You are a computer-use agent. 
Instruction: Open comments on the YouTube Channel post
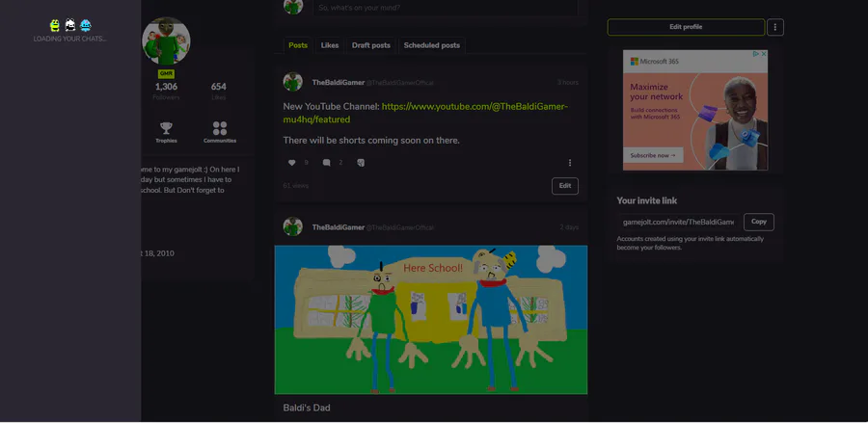tap(327, 163)
